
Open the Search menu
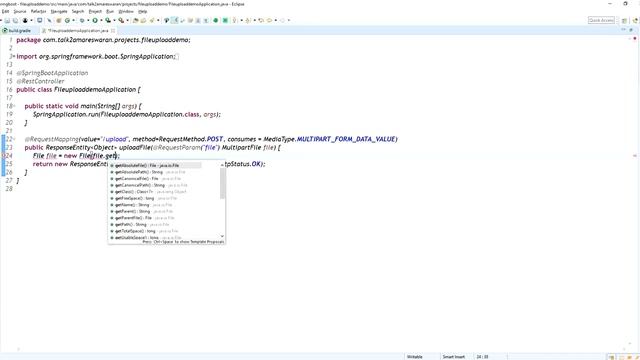coord(78,11)
